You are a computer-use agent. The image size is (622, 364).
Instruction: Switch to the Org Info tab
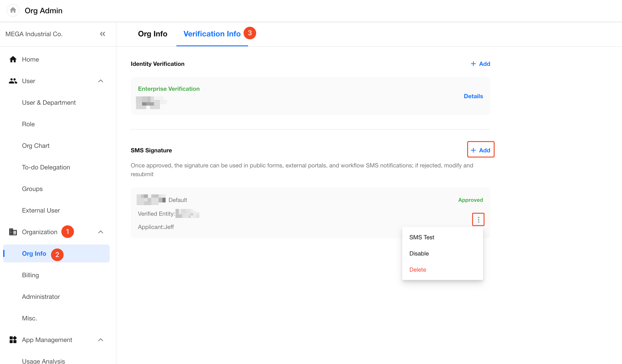click(153, 34)
